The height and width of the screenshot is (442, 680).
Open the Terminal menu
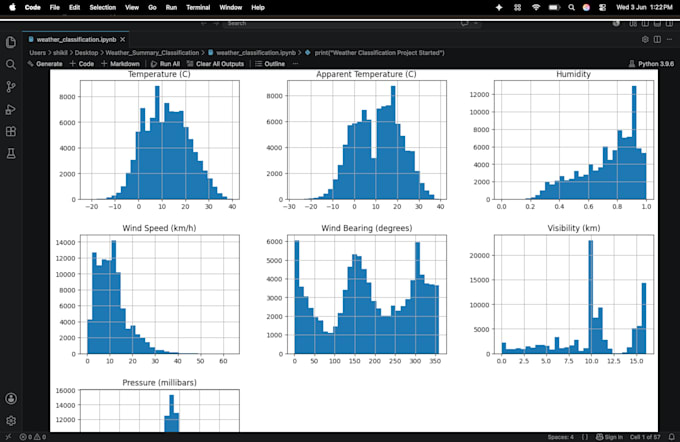coord(198,7)
